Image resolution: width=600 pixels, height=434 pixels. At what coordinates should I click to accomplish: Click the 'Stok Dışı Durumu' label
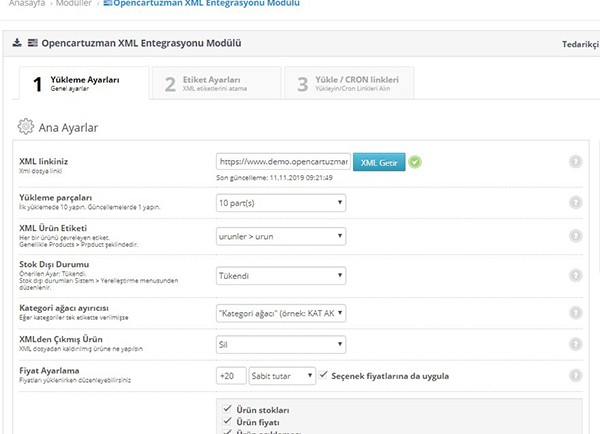point(54,264)
